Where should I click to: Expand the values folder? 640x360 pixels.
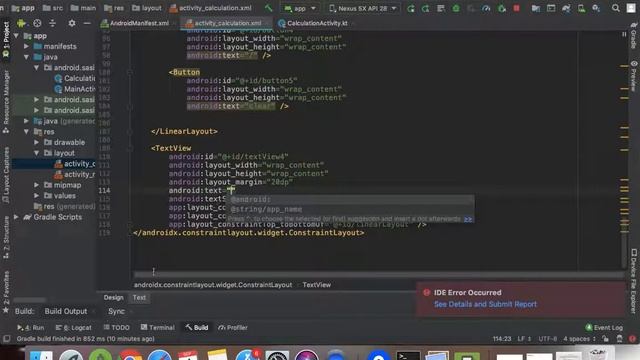[37, 196]
